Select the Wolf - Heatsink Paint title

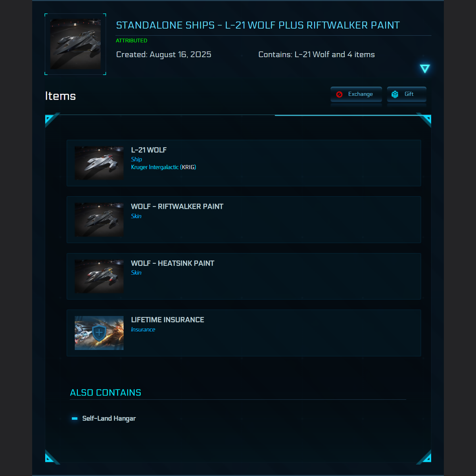[173, 263]
